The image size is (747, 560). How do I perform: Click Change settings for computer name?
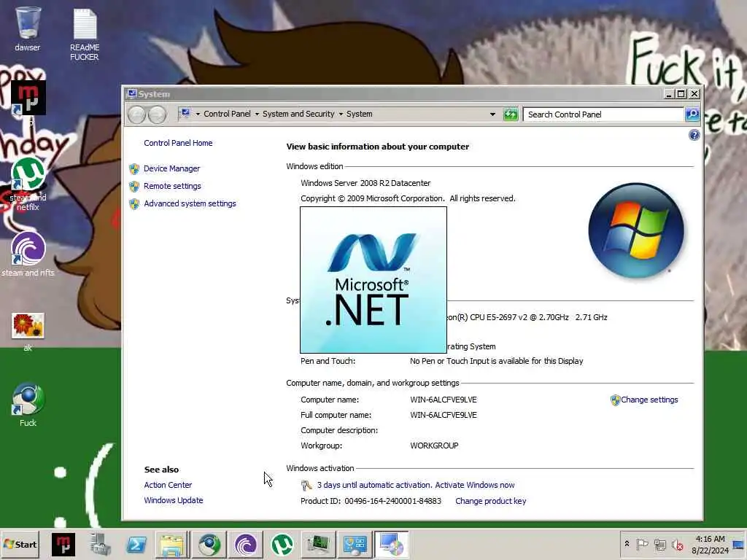[649, 400]
